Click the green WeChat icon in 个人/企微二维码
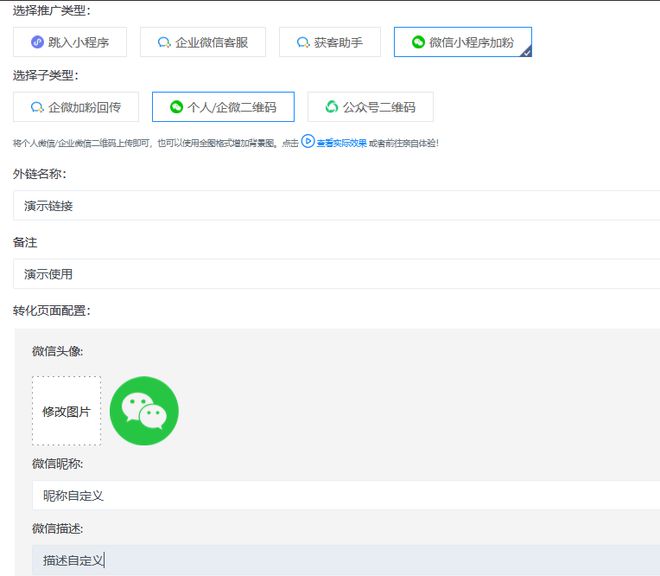Viewport: 660px width, 576px height. tap(176, 107)
